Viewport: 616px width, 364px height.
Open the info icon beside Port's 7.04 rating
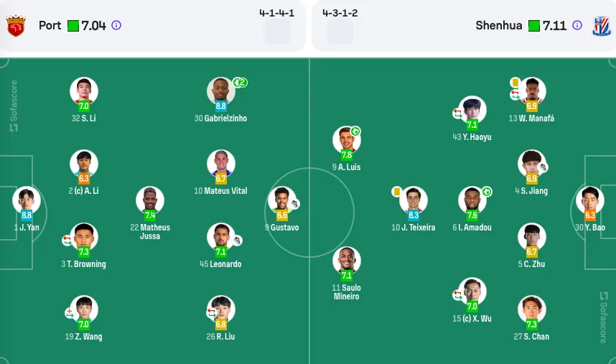tap(116, 25)
